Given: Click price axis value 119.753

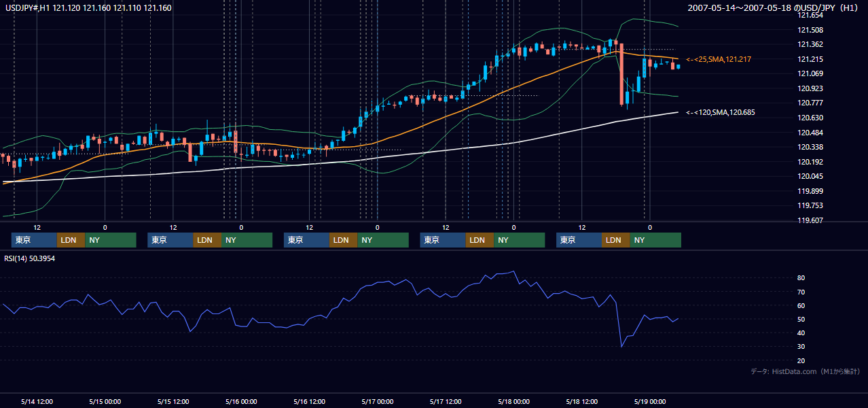Looking at the screenshot, I should coord(810,205).
